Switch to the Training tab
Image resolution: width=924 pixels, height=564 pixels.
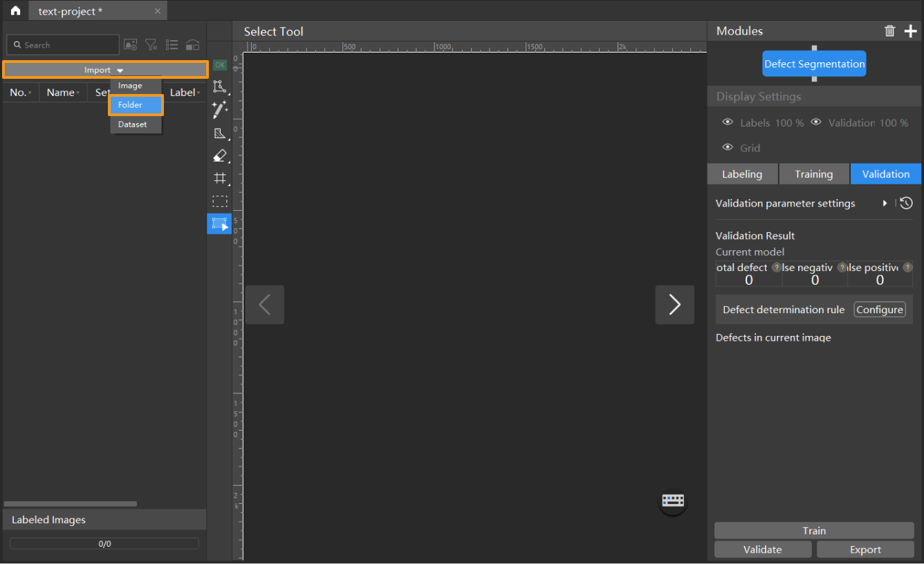pyautogui.click(x=814, y=174)
